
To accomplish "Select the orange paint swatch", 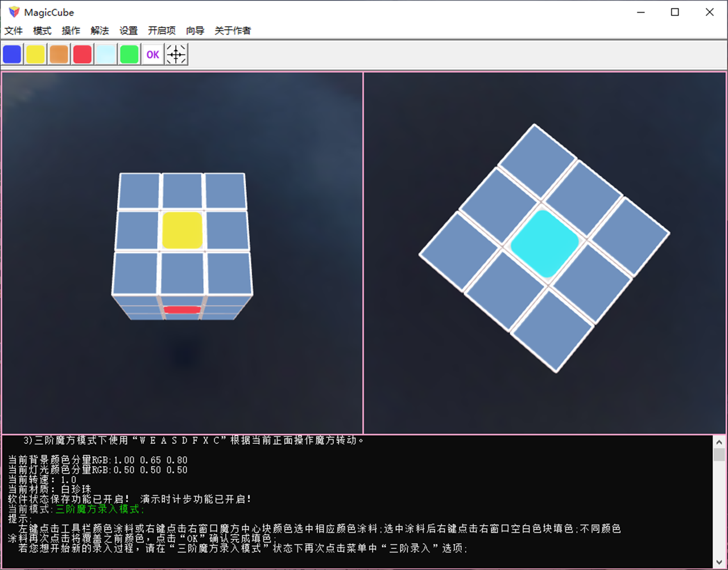I will click(59, 54).
